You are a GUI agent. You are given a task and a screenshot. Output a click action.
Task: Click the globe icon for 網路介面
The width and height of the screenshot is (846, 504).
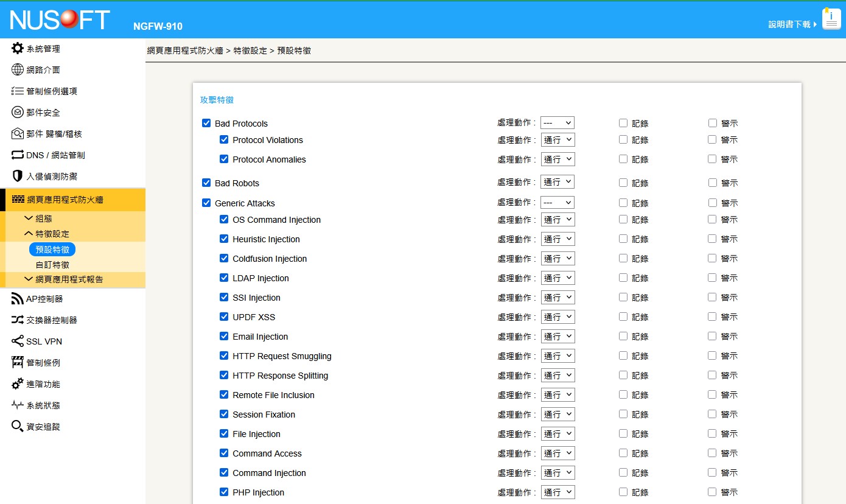(18, 69)
